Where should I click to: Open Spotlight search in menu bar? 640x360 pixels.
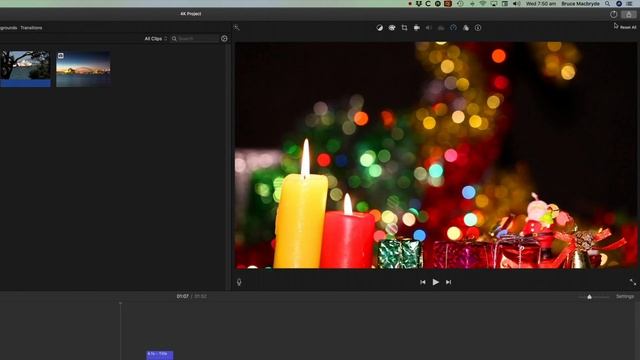pyautogui.click(x=608, y=4)
